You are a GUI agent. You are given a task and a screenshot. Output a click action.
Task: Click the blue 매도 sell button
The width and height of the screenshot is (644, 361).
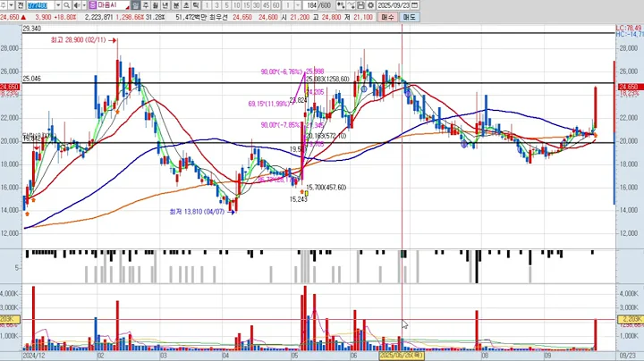(x=409, y=17)
